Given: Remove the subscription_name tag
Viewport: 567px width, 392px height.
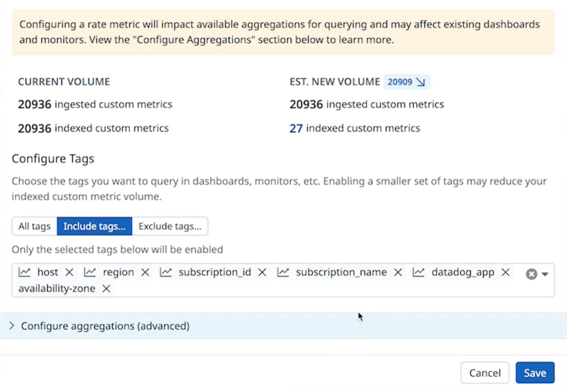Looking at the screenshot, I should pos(398,273).
